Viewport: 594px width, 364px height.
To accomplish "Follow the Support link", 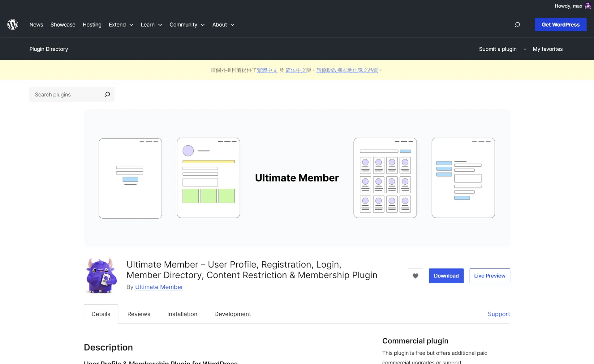I will (499, 314).
